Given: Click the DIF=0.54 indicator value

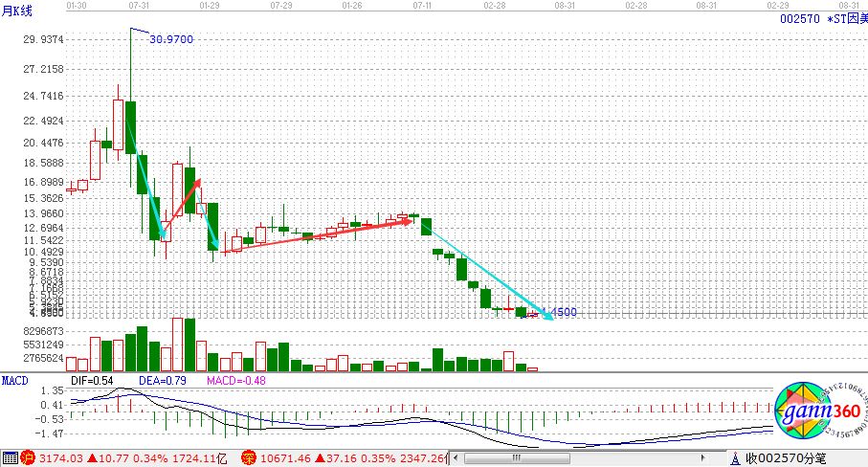Looking at the screenshot, I should [x=93, y=381].
